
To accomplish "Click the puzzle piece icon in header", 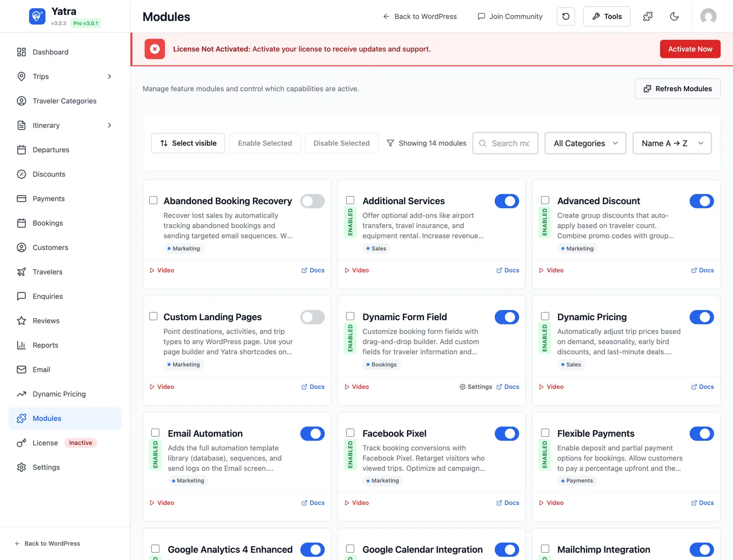I will 648,16.
